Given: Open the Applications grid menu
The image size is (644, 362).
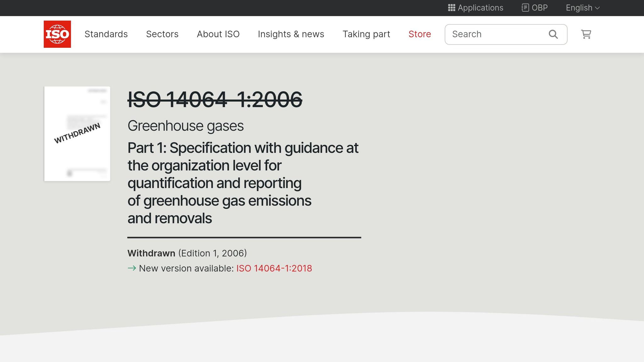Looking at the screenshot, I should (x=475, y=8).
